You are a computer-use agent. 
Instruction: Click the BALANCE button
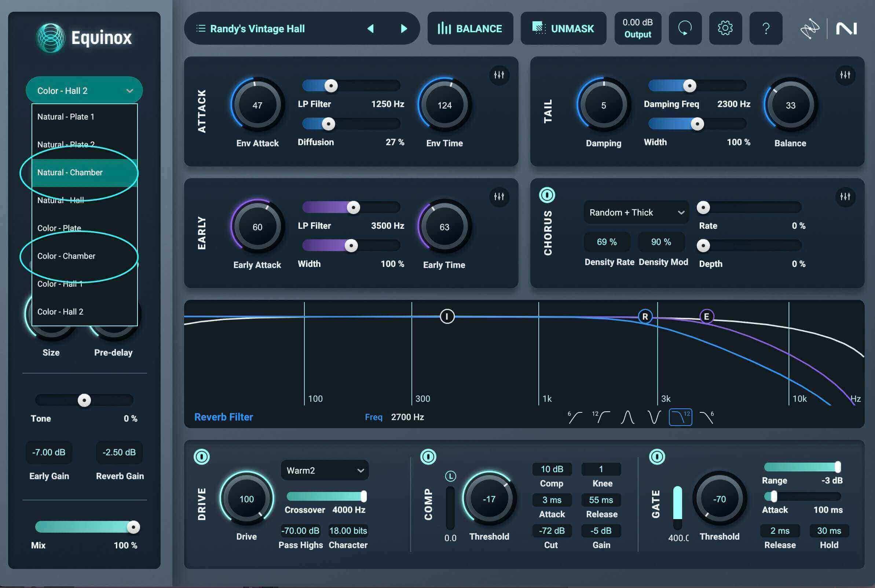click(x=470, y=28)
